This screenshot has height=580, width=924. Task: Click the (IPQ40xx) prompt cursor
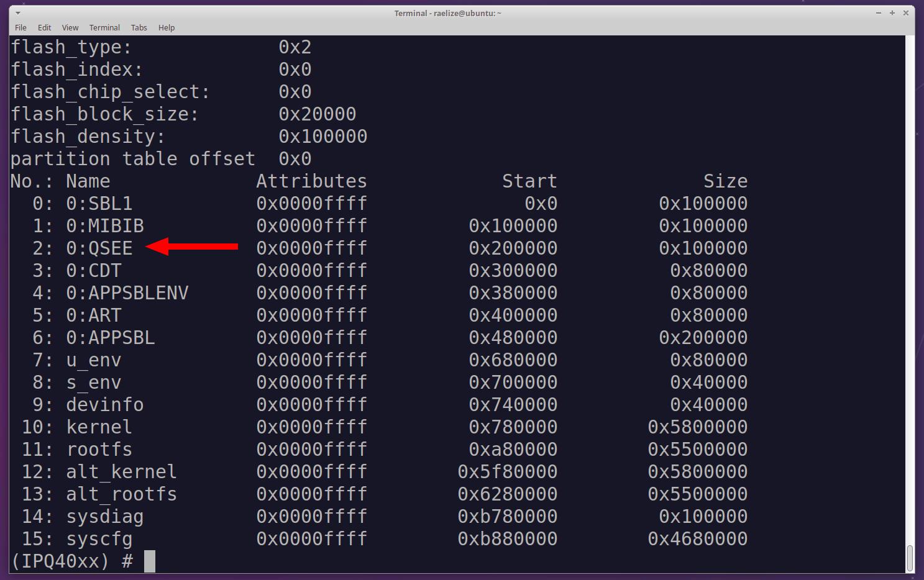click(x=150, y=561)
